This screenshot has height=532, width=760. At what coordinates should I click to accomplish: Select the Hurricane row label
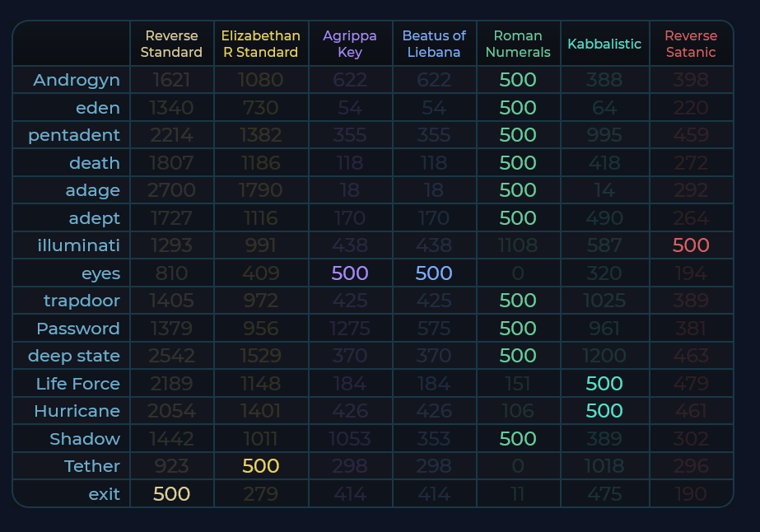77,411
